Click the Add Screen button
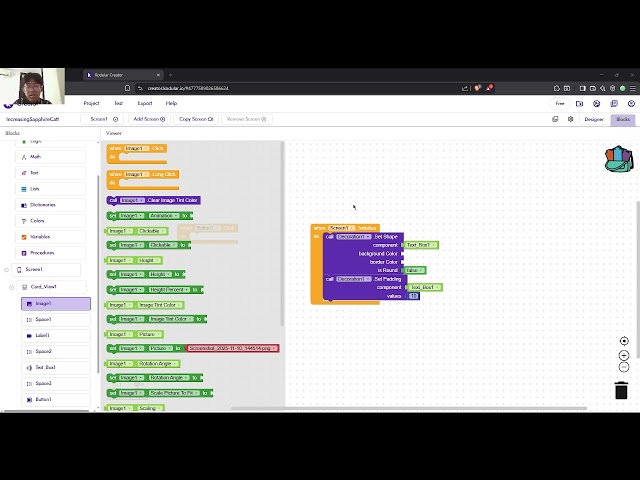Viewport: 640px width, 480px height. coord(149,119)
